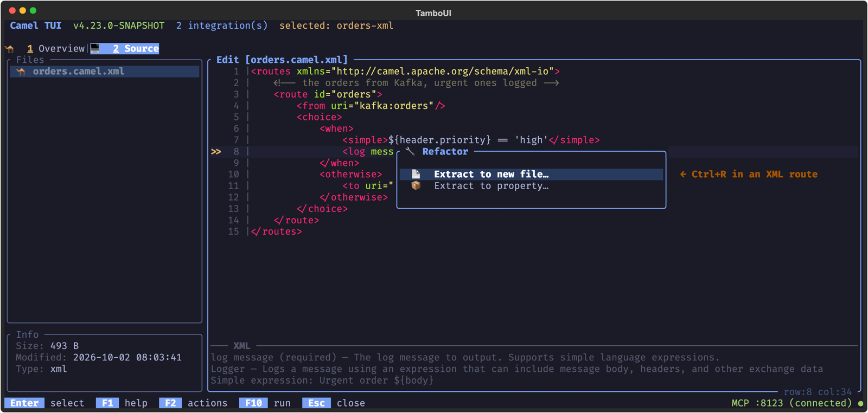Click the Type: xml info row

[41, 369]
